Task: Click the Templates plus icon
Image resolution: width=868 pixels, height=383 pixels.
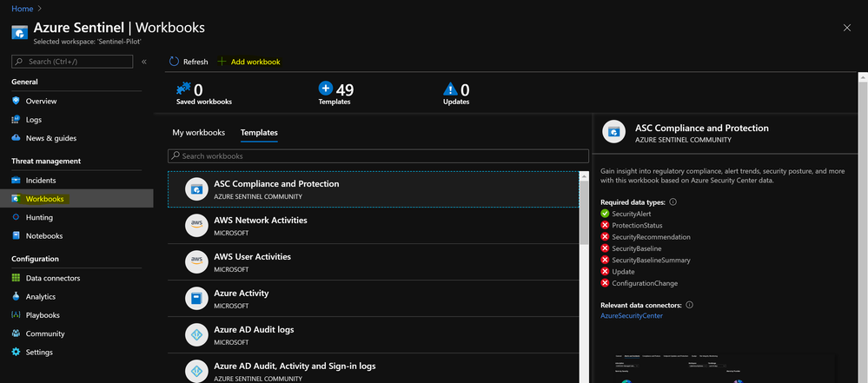Action: 326,88
